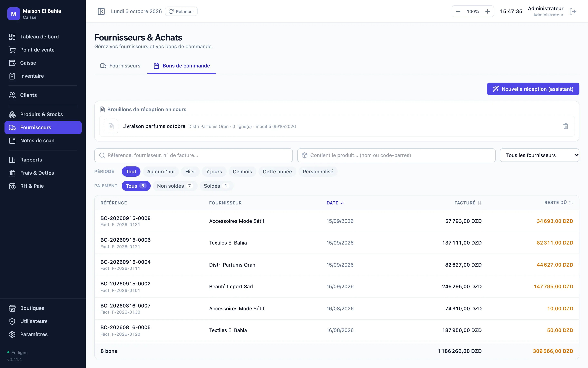The height and width of the screenshot is (368, 588).
Task: Open Inventaire from sidebar
Action: pyautogui.click(x=43, y=76)
